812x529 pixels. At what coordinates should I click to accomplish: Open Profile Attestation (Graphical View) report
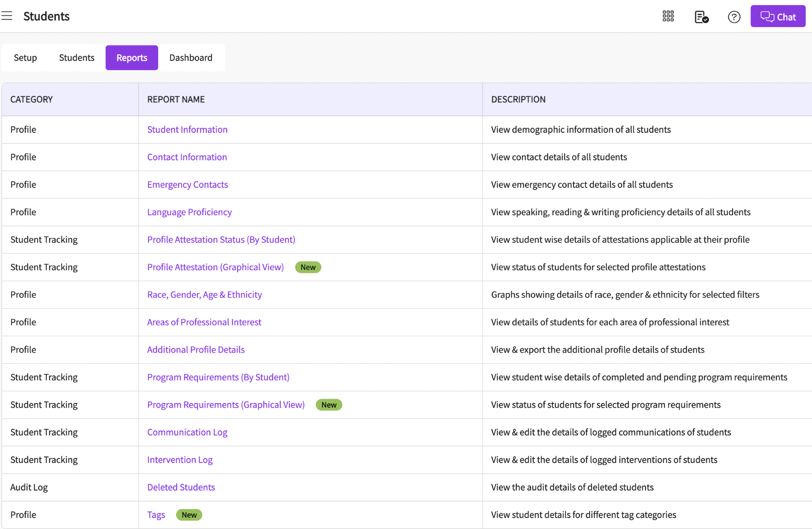click(x=215, y=267)
